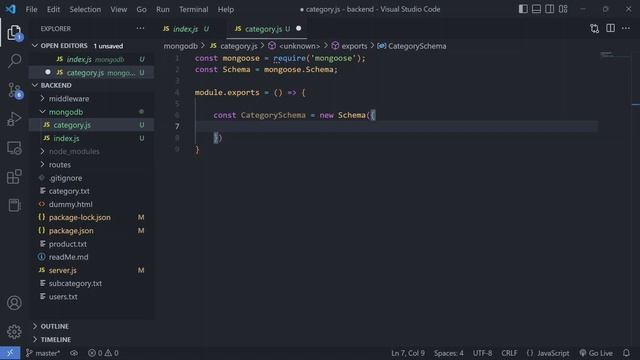This screenshot has width=640, height=360.
Task: Click the notifications bell icon
Action: coord(626,353)
